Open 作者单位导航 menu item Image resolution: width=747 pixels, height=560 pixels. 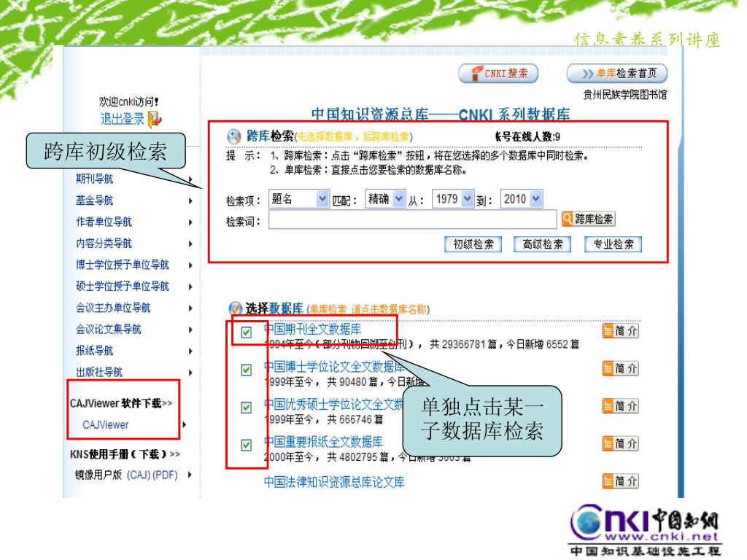(104, 222)
